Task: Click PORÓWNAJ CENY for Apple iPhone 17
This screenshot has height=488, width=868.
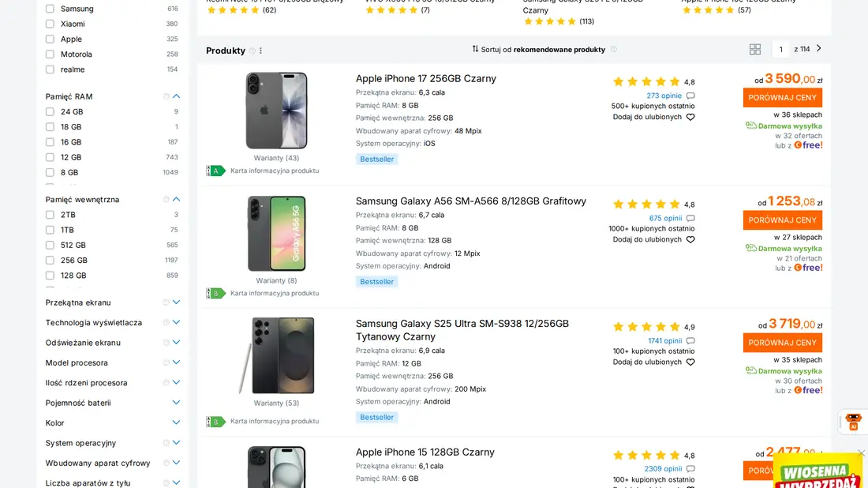Action: 782,97
